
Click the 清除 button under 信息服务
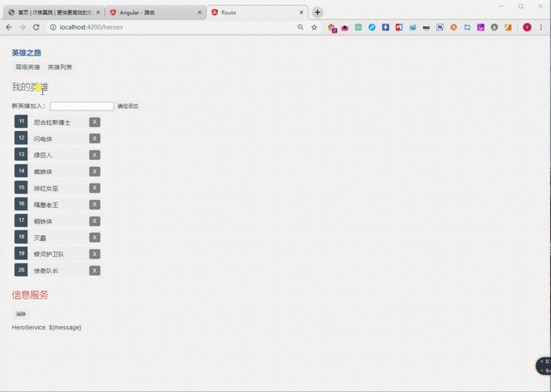coord(20,314)
